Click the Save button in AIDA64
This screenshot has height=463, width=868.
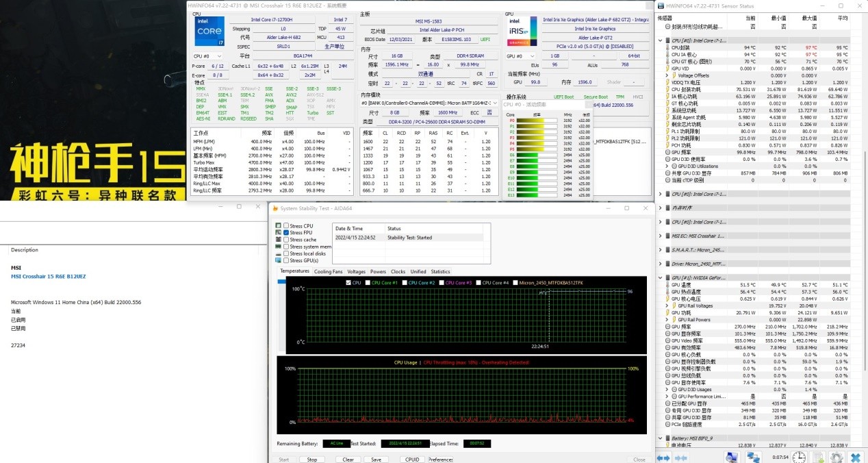tap(376, 460)
